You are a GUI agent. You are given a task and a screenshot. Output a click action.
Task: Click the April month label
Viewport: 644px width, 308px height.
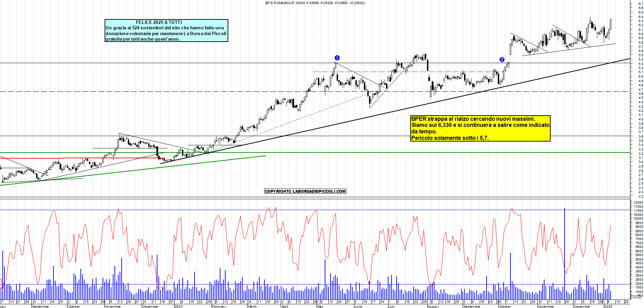tap(285, 306)
